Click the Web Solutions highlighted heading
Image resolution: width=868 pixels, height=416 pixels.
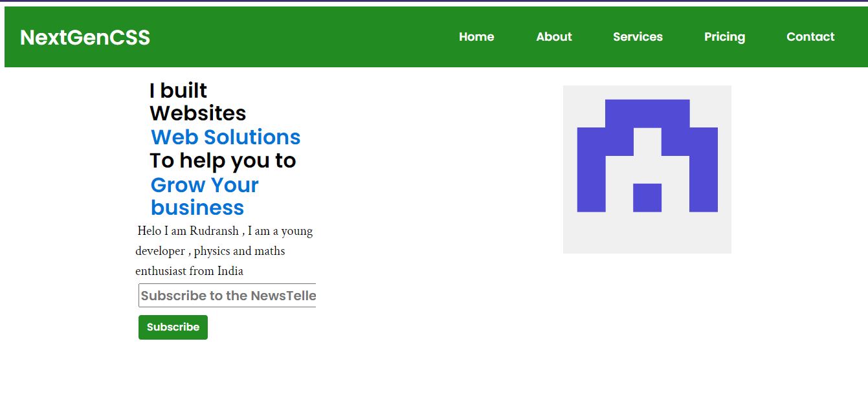225,137
